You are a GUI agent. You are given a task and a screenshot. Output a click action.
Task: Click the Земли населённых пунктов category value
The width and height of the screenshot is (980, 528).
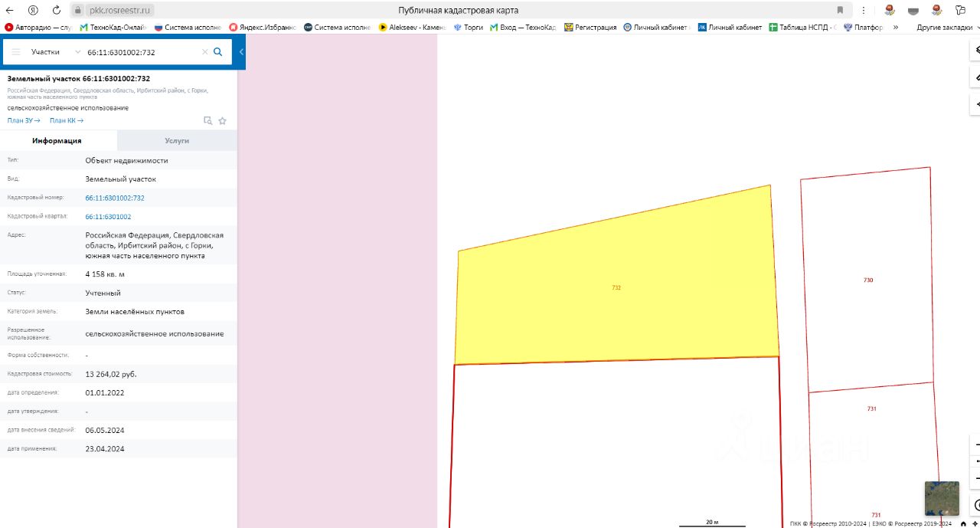[135, 312]
